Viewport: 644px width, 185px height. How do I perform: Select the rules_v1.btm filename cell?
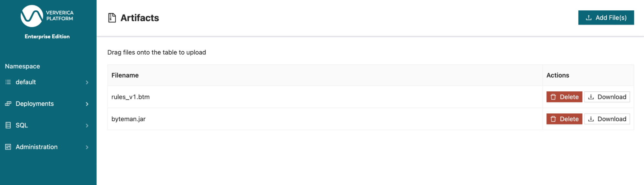(130, 97)
